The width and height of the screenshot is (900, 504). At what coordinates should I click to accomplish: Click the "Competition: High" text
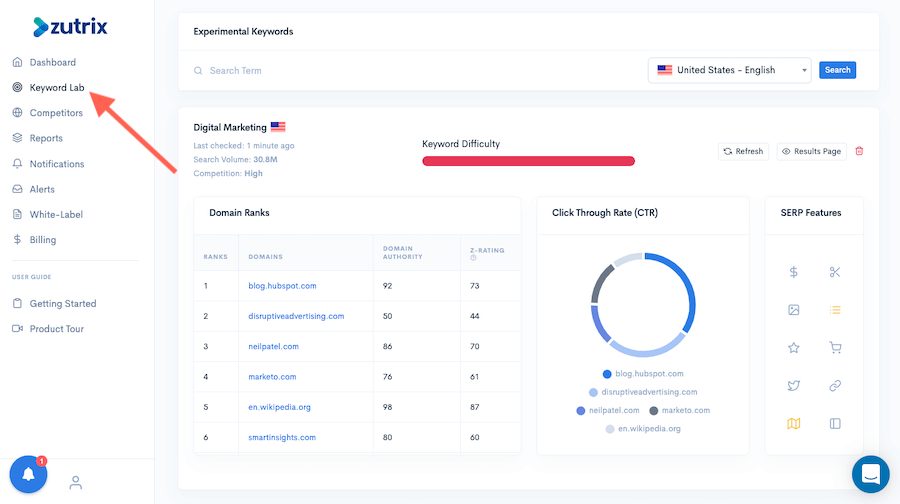click(x=228, y=173)
